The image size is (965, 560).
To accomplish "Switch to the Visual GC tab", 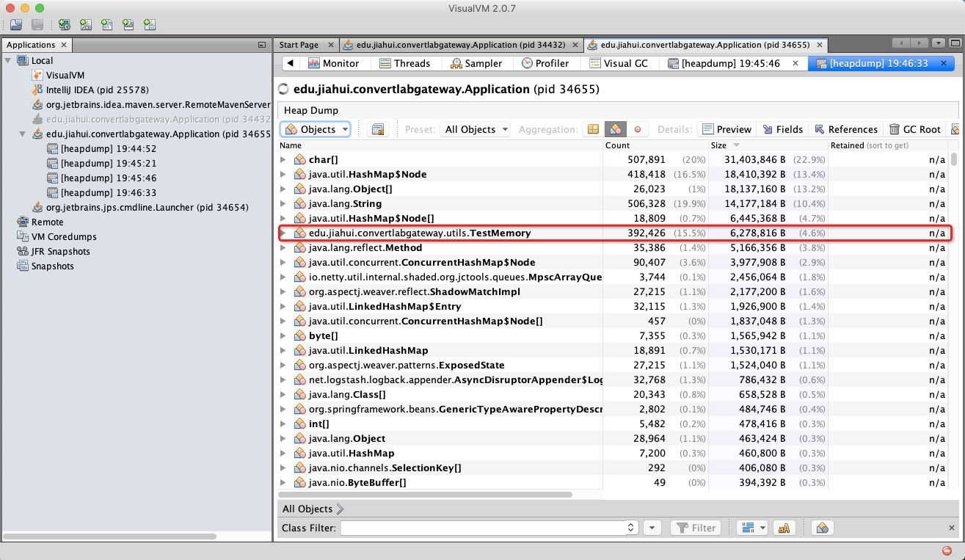I will coord(618,63).
